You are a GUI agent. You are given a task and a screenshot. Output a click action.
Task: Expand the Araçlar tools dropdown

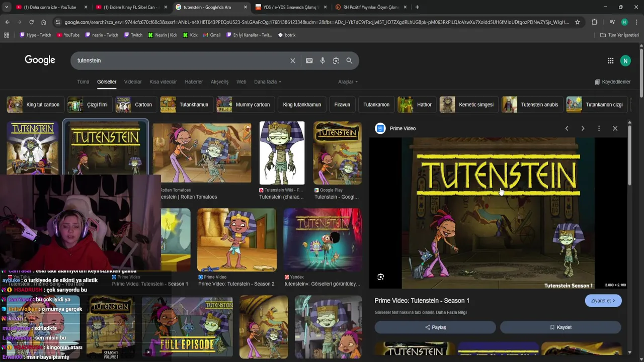348,82
